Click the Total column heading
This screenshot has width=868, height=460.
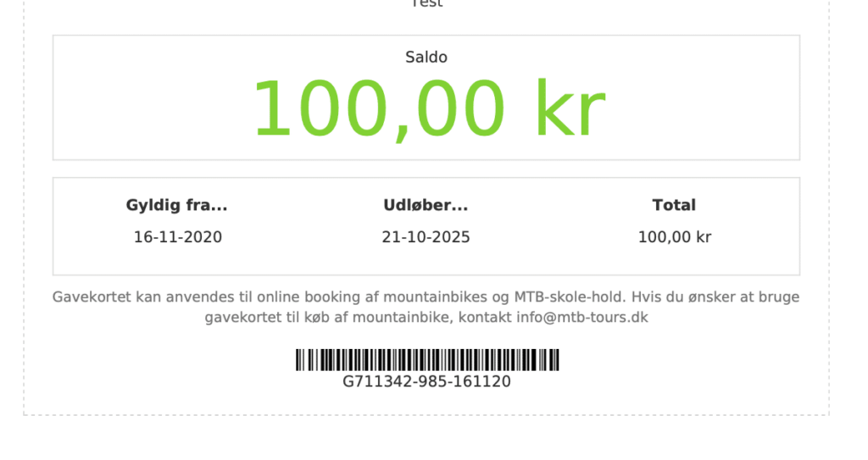pyautogui.click(x=674, y=205)
